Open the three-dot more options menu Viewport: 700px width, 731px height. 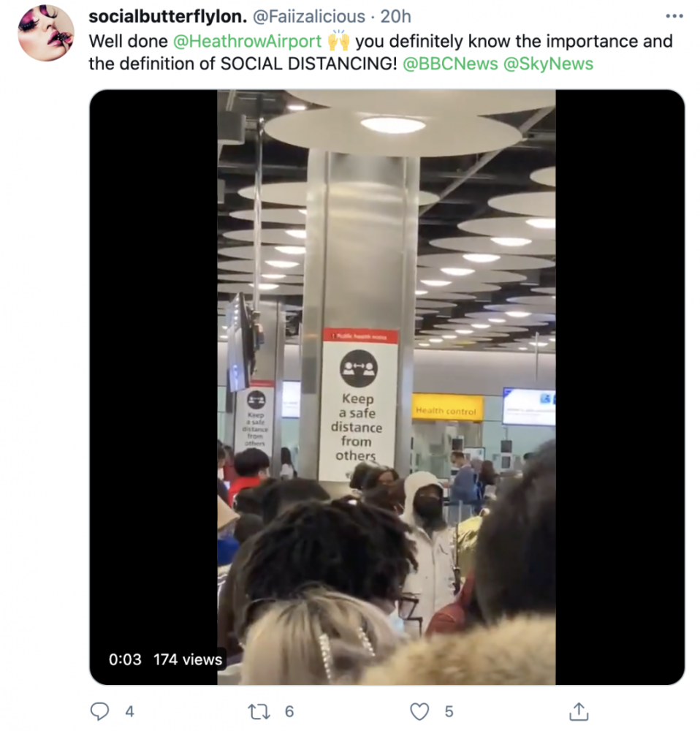click(674, 16)
